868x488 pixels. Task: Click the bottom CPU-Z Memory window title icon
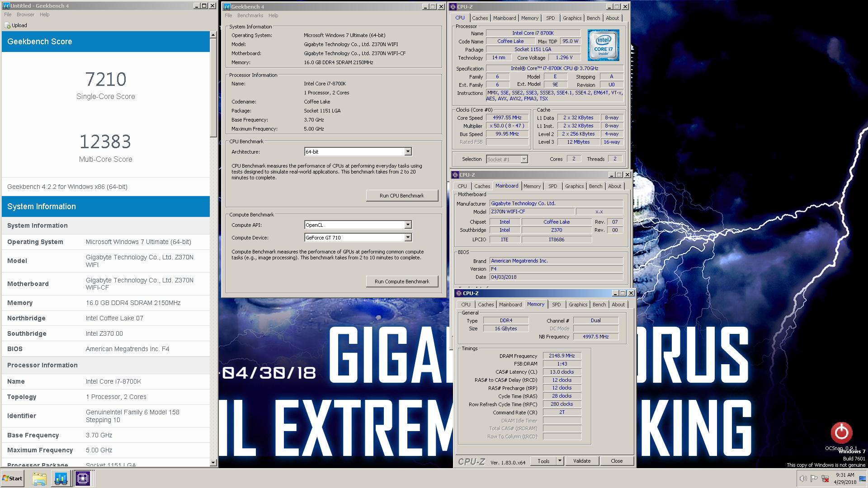pyautogui.click(x=459, y=293)
